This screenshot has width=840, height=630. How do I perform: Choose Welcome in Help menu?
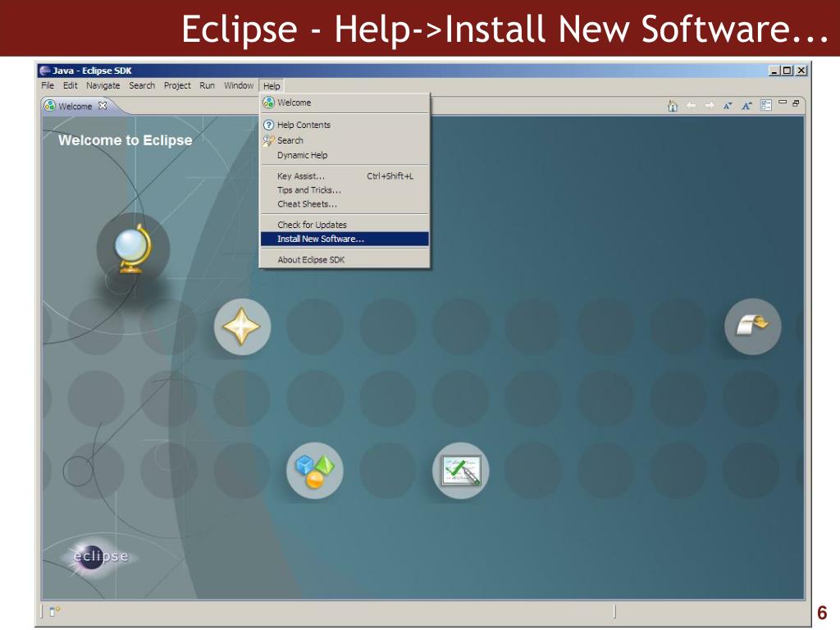point(345,103)
